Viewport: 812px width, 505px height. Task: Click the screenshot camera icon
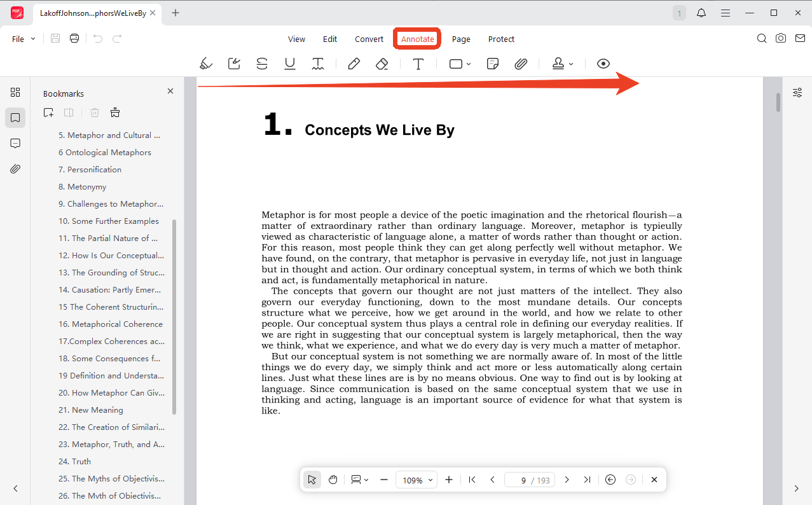point(781,39)
